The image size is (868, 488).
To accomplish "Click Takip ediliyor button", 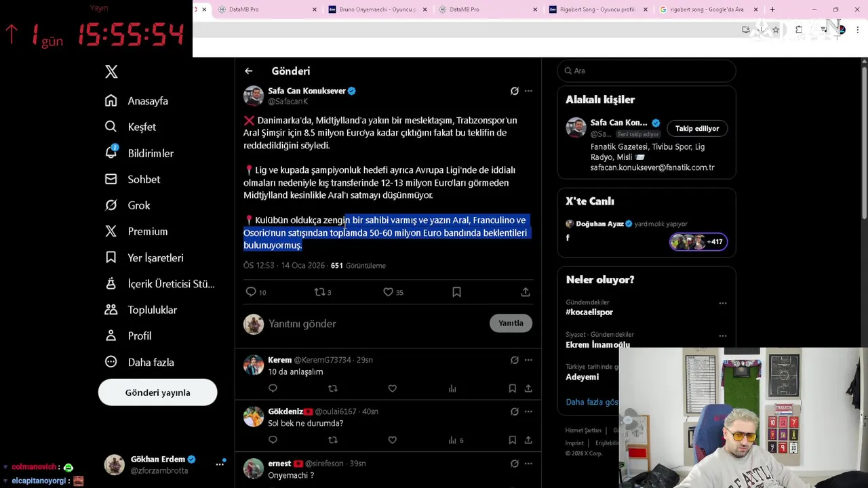I will click(697, 128).
